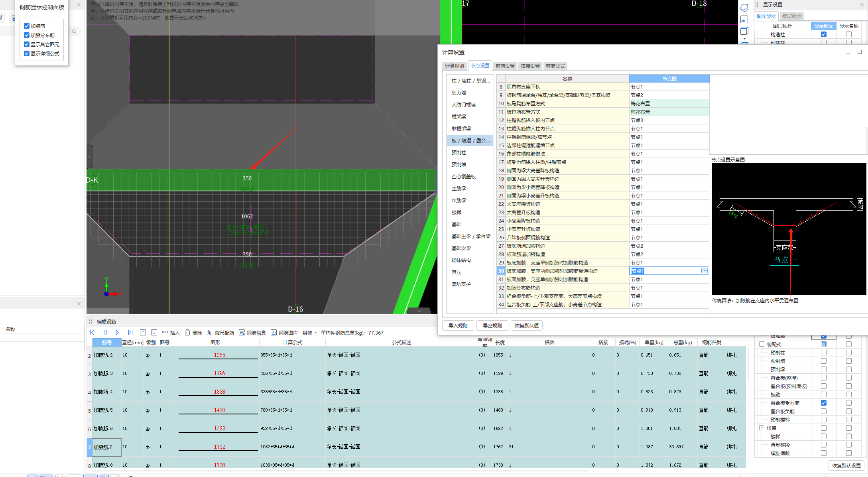Check 预制柱 显示图元 checkbox
868x477 pixels.
(x=824, y=353)
